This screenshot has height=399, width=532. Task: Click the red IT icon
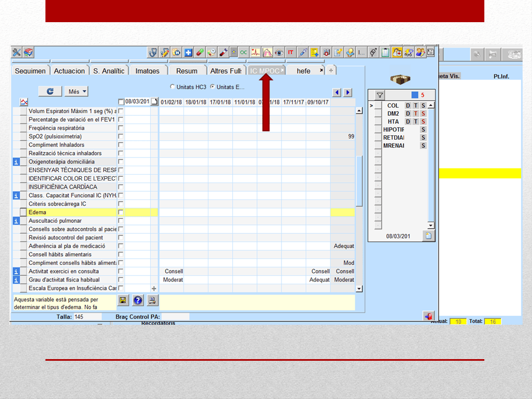click(x=291, y=52)
